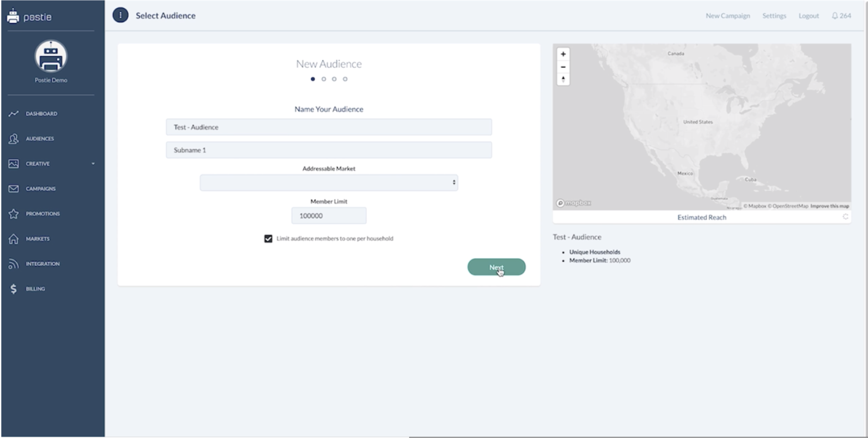Go to New Campaign in top navigation
868x438 pixels.
727,16
